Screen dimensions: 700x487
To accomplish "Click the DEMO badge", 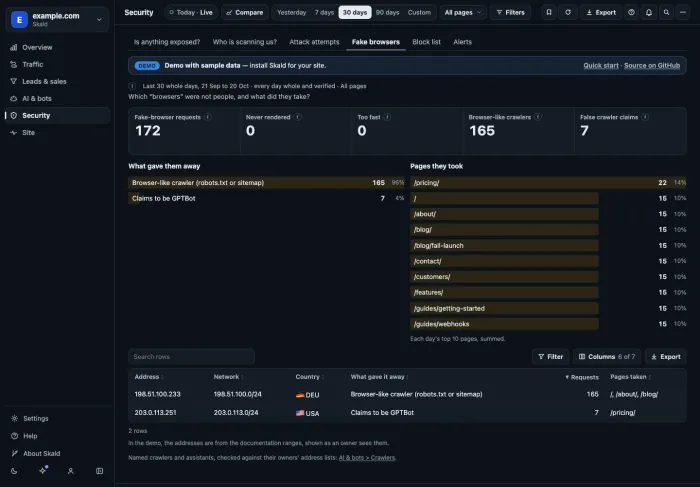I will coord(147,66).
